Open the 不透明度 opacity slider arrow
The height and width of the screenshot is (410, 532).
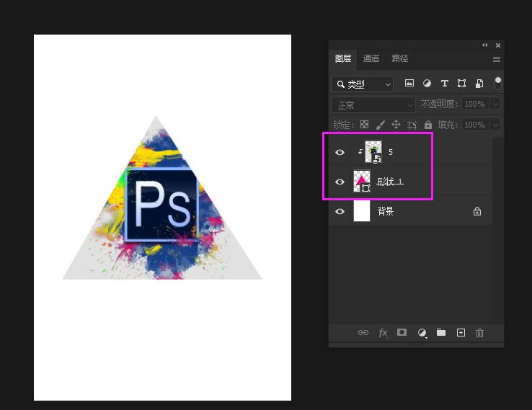coord(495,104)
